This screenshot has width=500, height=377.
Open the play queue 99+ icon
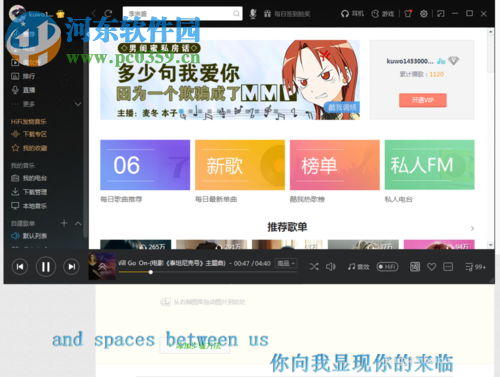click(x=475, y=267)
